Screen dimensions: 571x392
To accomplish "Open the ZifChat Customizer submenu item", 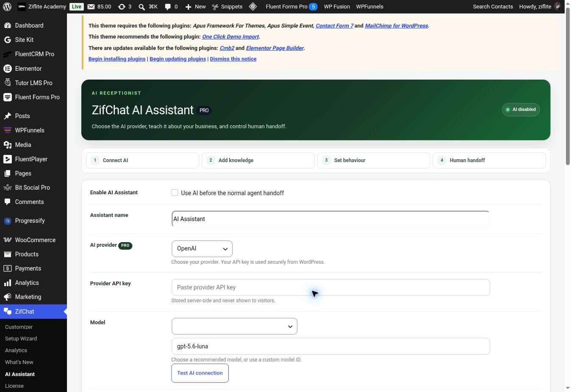I will point(19,327).
